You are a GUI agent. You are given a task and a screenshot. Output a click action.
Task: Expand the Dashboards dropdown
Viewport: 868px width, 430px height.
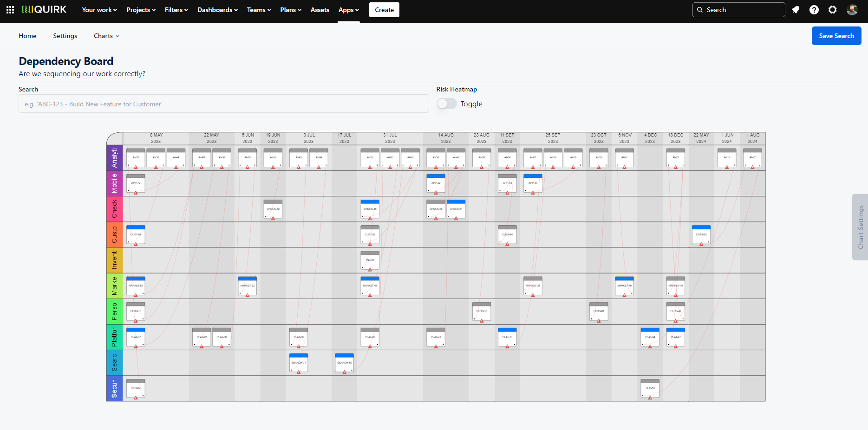217,10
